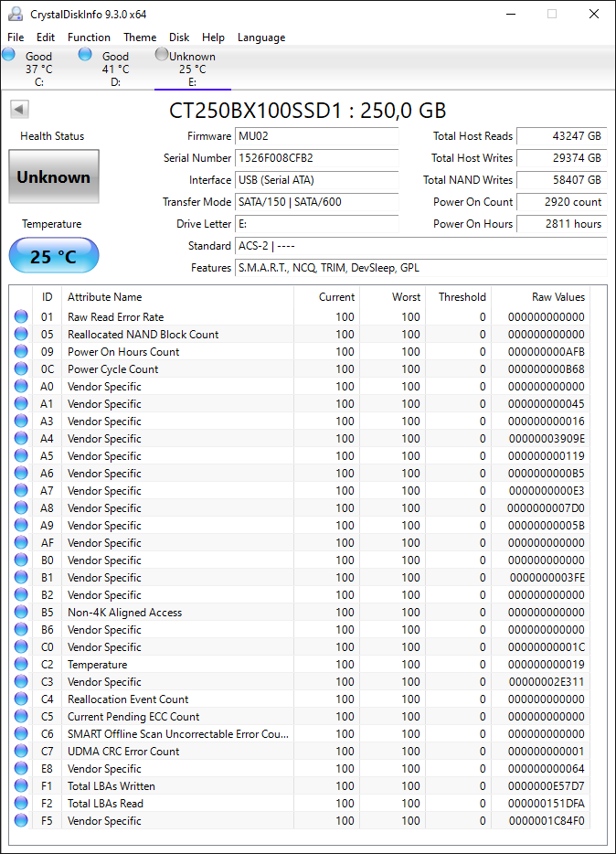Click the Total Host Writes value 29374 GB
616x854 pixels.
coord(561,158)
